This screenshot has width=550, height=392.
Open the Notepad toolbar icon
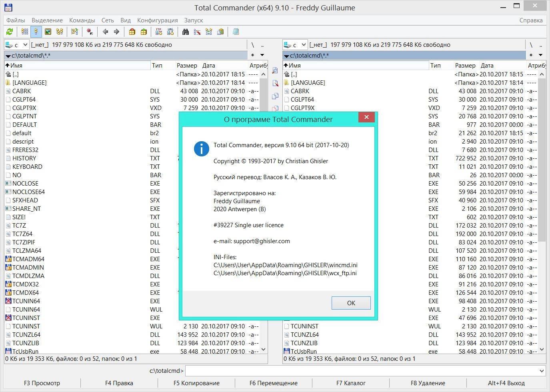(236, 32)
